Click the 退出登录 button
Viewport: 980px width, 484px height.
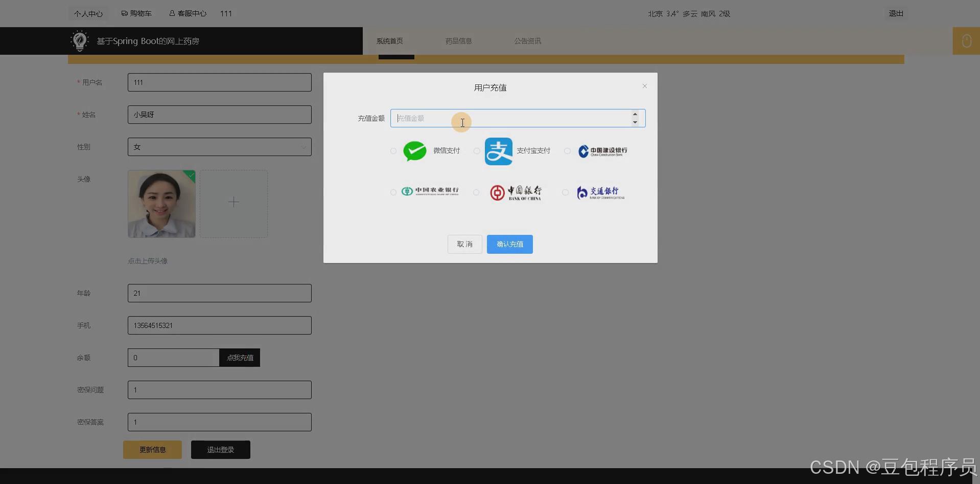pos(221,450)
